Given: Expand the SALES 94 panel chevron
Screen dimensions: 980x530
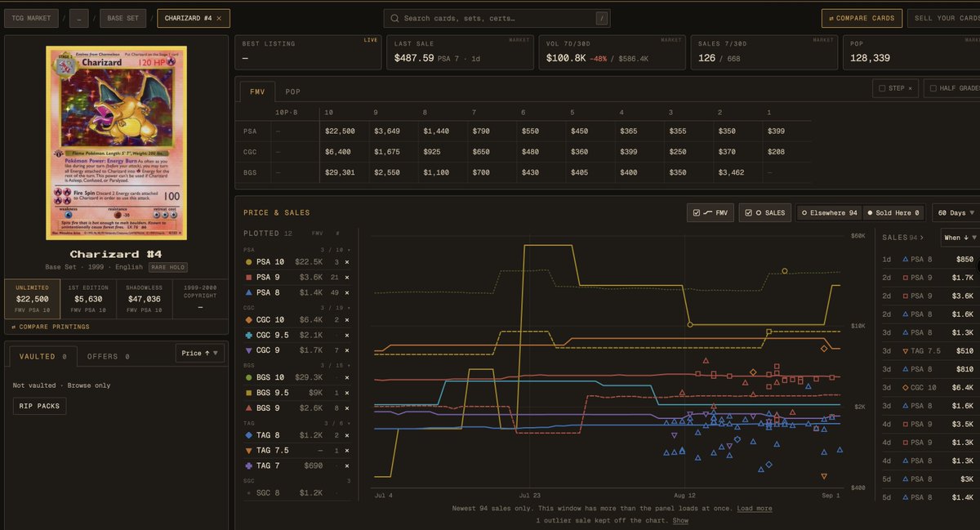Looking at the screenshot, I should tap(922, 238).
